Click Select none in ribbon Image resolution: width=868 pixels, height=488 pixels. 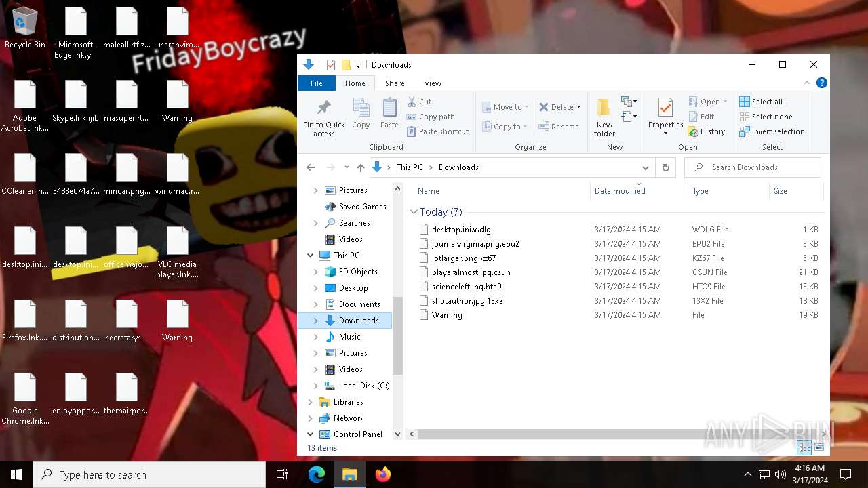[x=766, y=117]
